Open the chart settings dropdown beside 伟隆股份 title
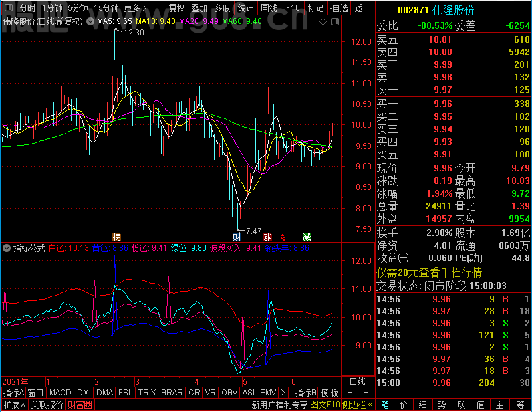The image size is (532, 412). [x=90, y=22]
